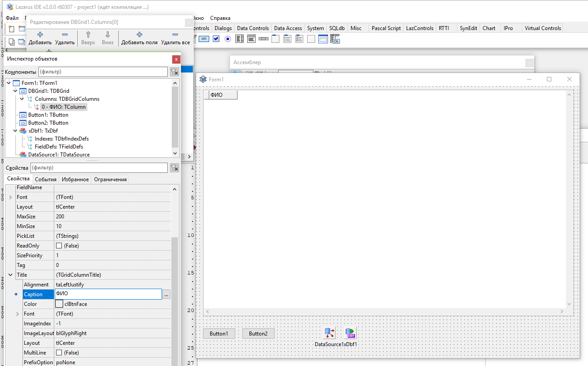Collapse the Form1: TForm1 tree node
This screenshot has width=588, height=366.
pos(8,83)
